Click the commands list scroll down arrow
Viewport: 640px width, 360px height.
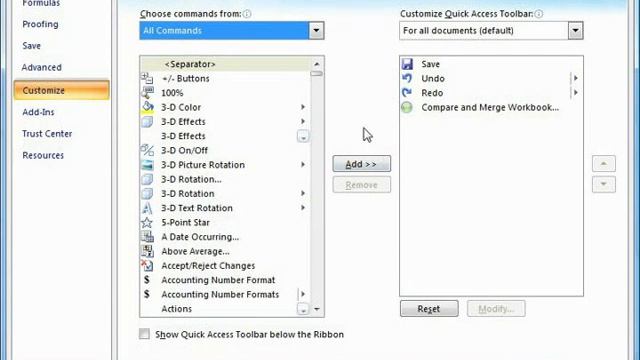316,309
